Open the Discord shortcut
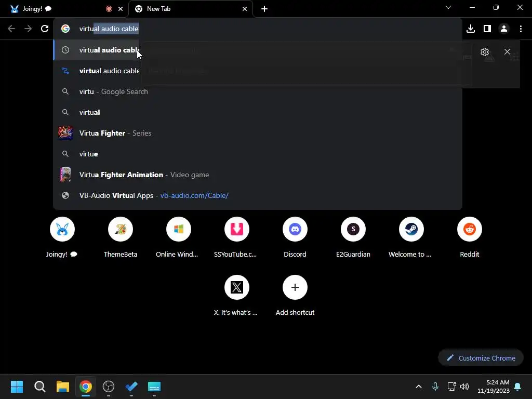The image size is (532, 399). point(295,237)
